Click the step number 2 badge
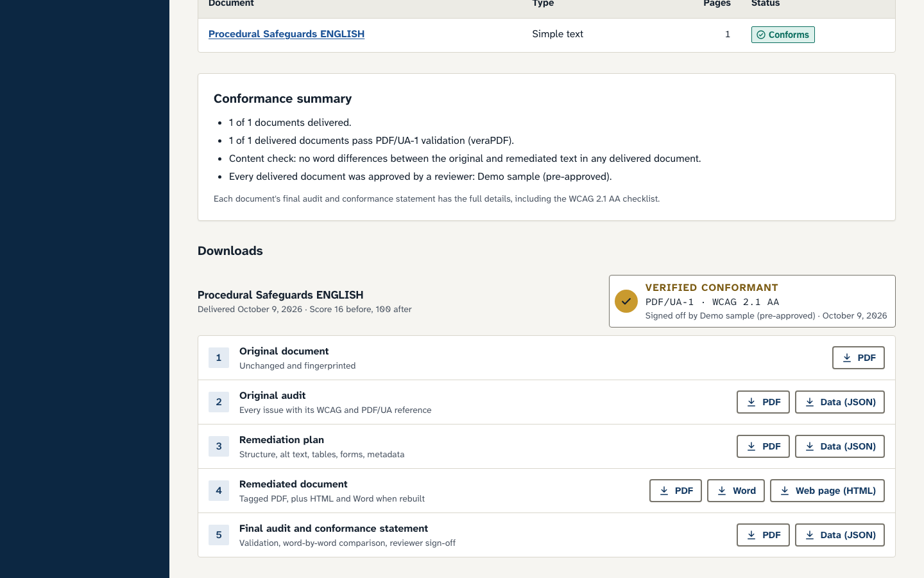Screen dimensions: 924x578 [219, 402]
